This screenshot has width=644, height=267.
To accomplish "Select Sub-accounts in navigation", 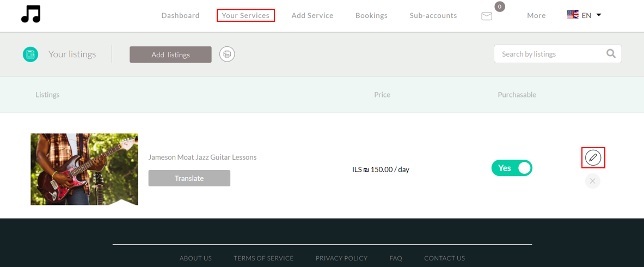I will click(433, 16).
